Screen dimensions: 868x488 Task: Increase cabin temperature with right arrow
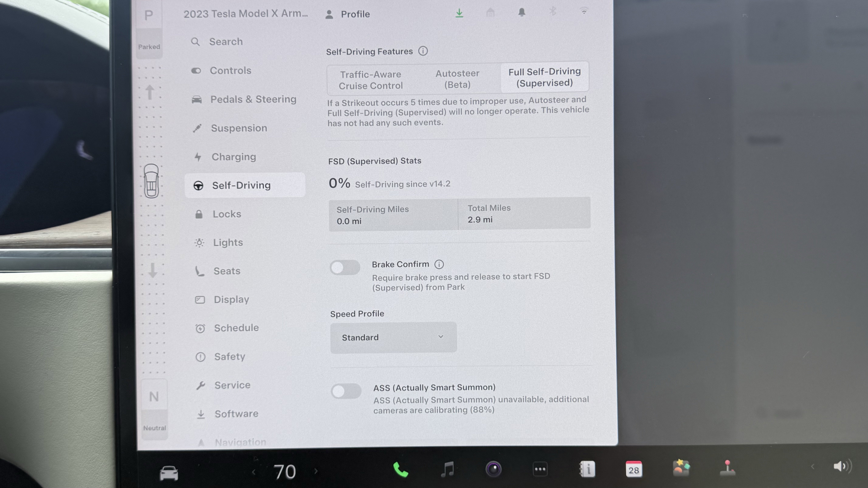(x=316, y=471)
